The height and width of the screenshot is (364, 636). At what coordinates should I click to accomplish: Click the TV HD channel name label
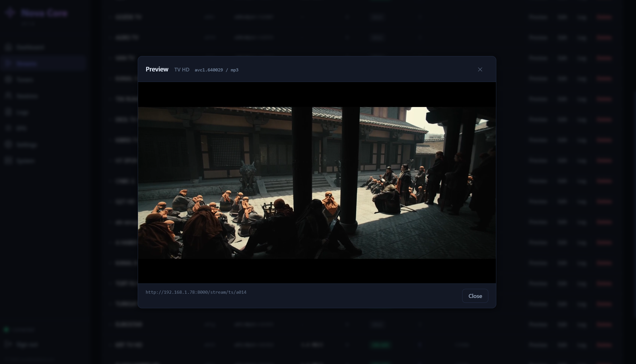182,70
